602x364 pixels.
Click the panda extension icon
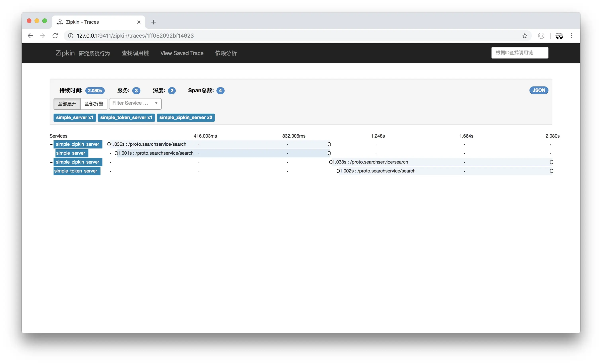coord(559,36)
